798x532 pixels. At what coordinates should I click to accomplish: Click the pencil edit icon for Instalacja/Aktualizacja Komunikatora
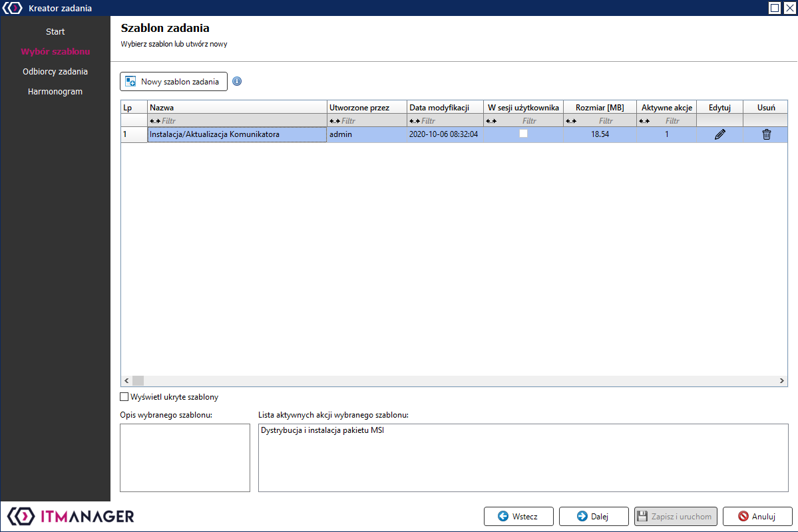(x=719, y=134)
